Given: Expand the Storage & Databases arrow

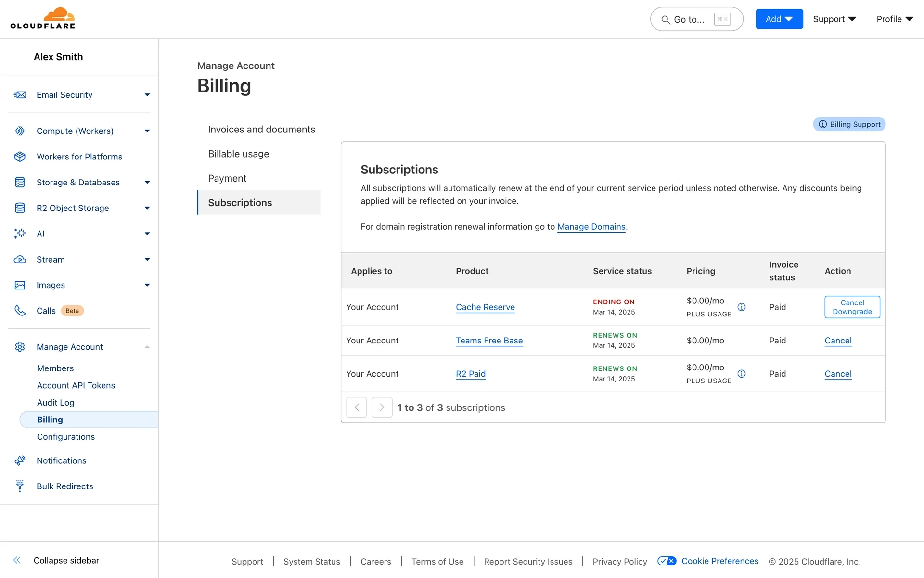Looking at the screenshot, I should point(147,182).
